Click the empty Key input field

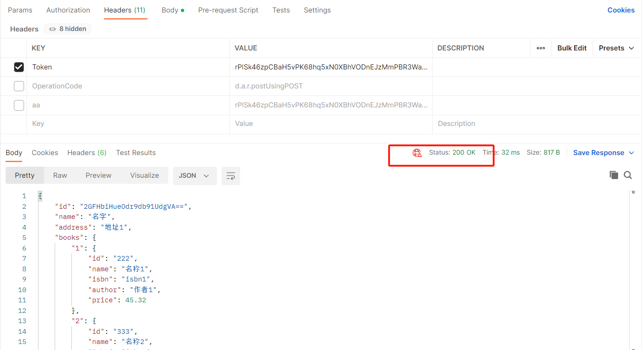(128, 124)
